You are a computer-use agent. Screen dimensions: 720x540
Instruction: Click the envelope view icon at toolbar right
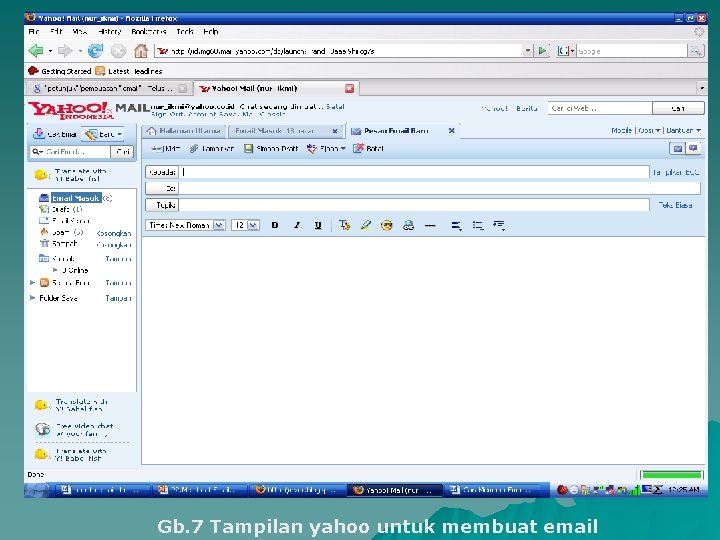(x=677, y=148)
